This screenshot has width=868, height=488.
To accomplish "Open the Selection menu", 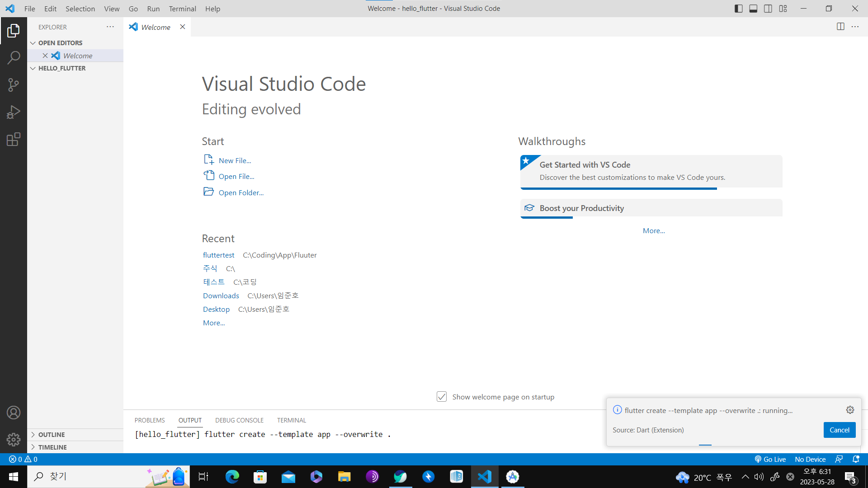I will point(80,9).
